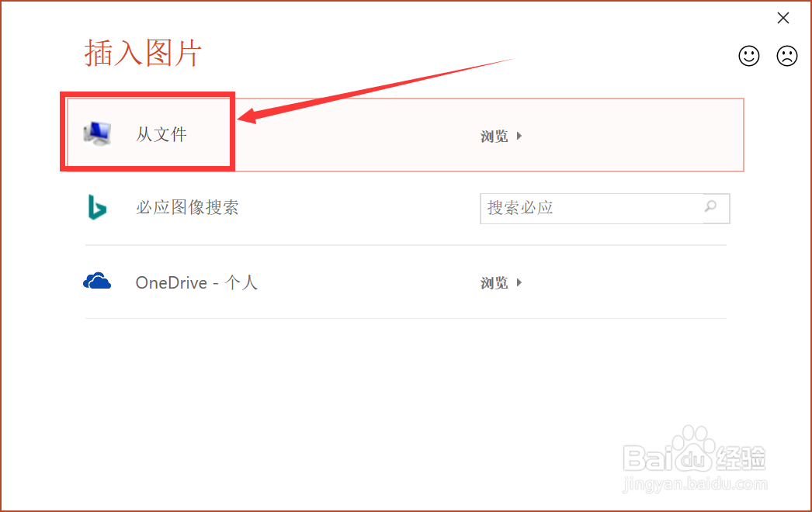
Task: Select the 从文件 option label
Action: pyautogui.click(x=161, y=135)
